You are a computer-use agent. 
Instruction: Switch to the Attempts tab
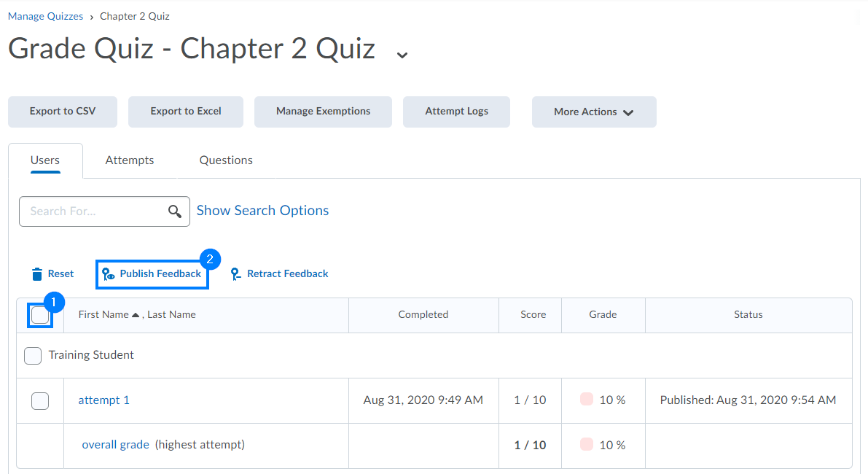[x=130, y=160]
